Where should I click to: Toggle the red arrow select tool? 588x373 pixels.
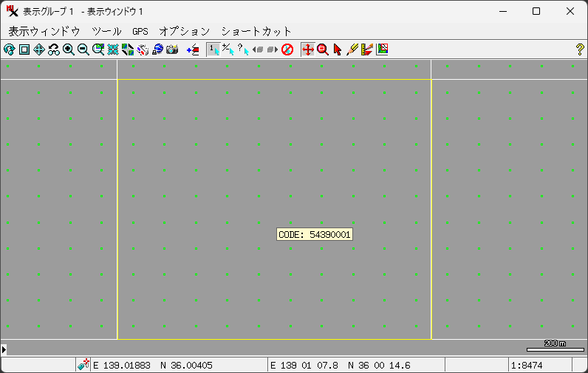(x=338, y=49)
